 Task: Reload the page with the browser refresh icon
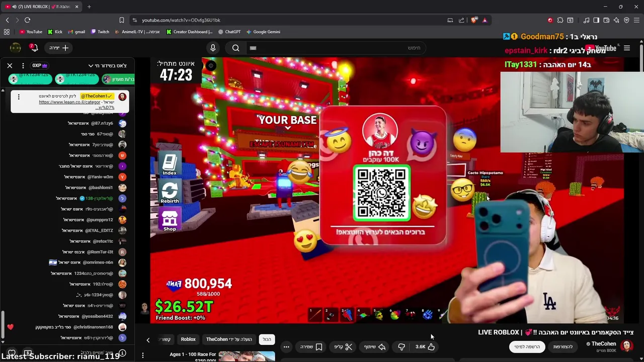coord(27,20)
